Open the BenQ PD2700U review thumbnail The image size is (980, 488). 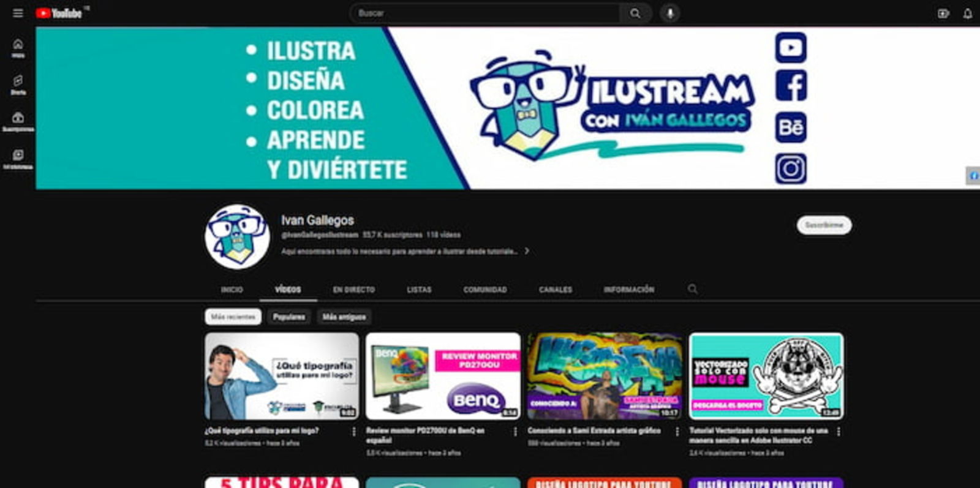(x=443, y=376)
